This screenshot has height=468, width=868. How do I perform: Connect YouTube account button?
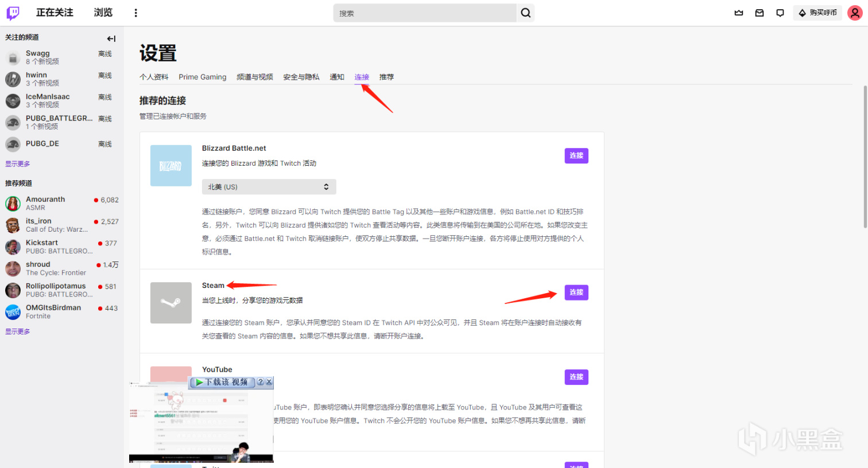(x=576, y=377)
